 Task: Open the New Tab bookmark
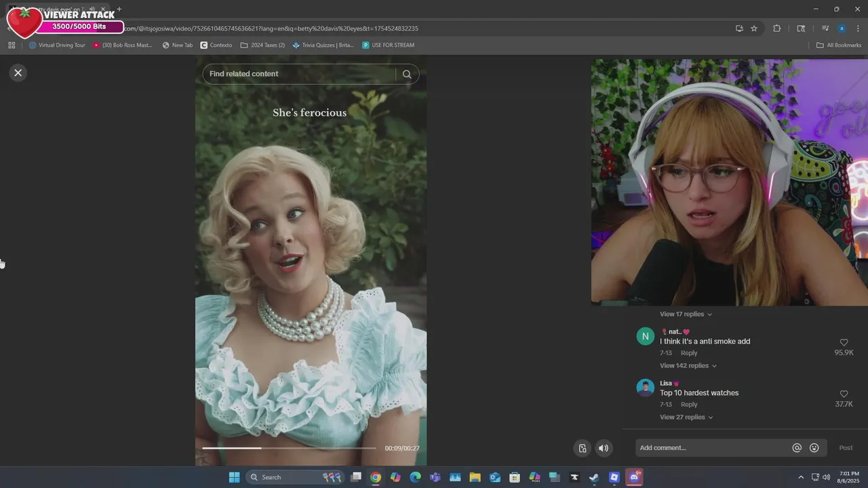click(178, 45)
